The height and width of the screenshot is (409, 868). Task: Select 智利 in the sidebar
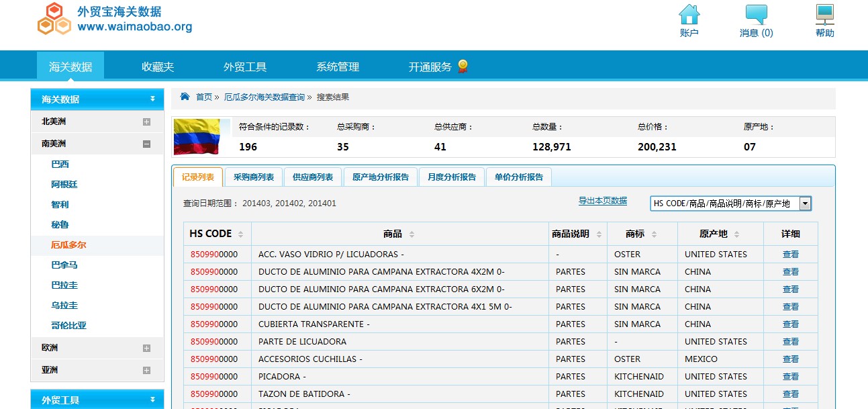tap(60, 205)
